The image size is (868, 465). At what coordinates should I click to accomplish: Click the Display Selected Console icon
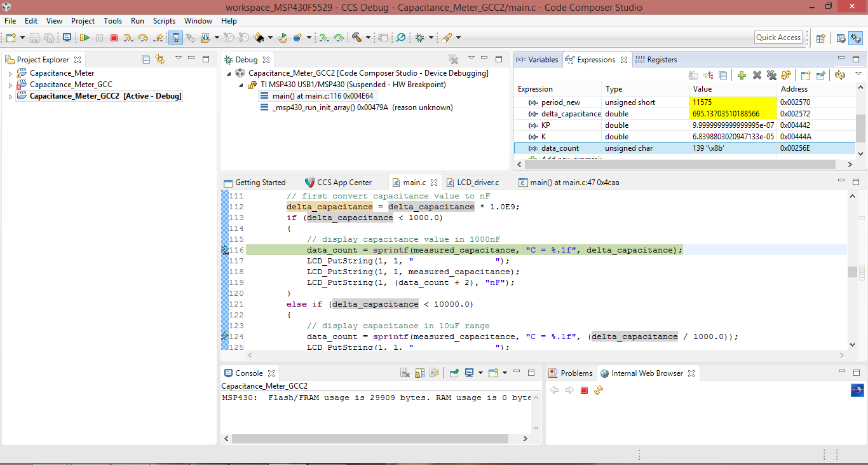469,373
